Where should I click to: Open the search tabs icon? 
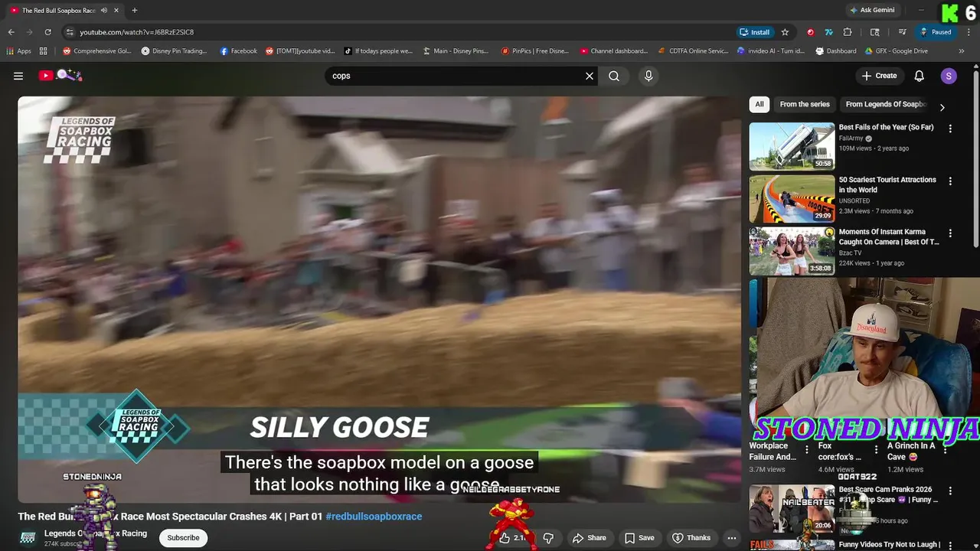click(875, 32)
